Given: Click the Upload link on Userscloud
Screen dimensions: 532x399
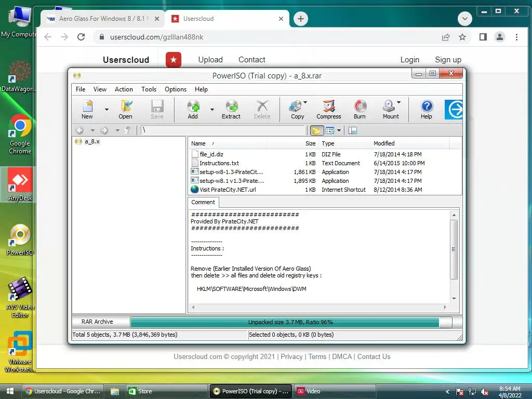Looking at the screenshot, I should (210, 60).
